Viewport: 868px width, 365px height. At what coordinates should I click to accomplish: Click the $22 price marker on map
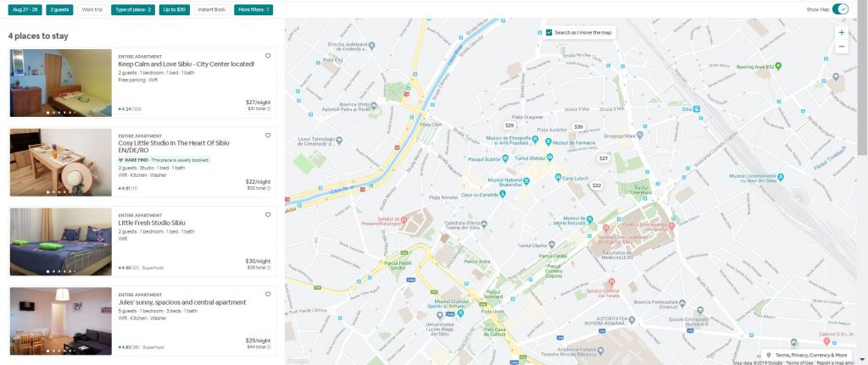(596, 185)
